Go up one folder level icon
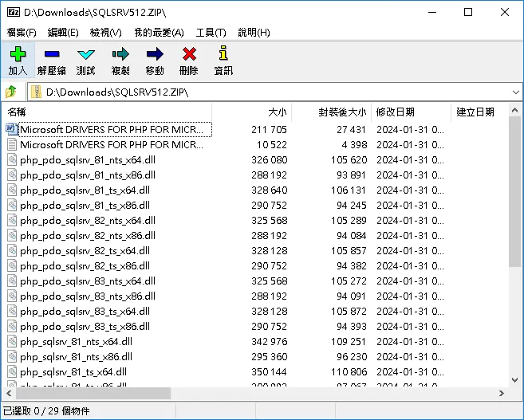Screen dimensions: 524x420 point(11,92)
